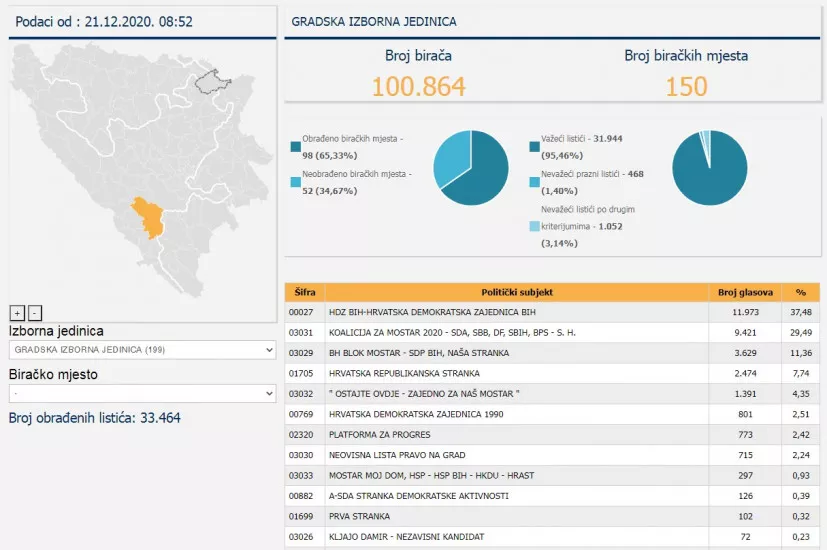Select HDZ BIH-Hrvatska Demokratska Zajednica row
The height and width of the screenshot is (550, 827).
click(516, 312)
